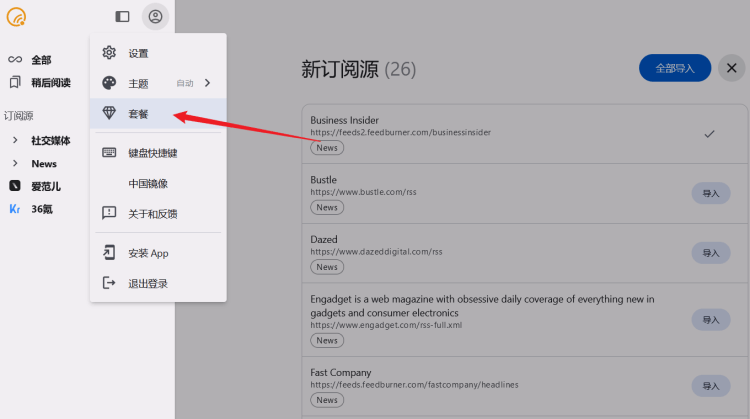The image size is (750, 419).
Task: Click the feedburner businessinsider URL
Action: [x=400, y=132]
